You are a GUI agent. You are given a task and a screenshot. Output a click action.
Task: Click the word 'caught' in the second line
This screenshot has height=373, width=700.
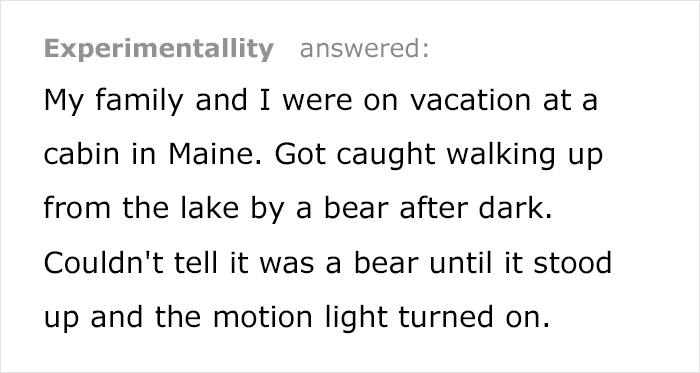pos(386,156)
